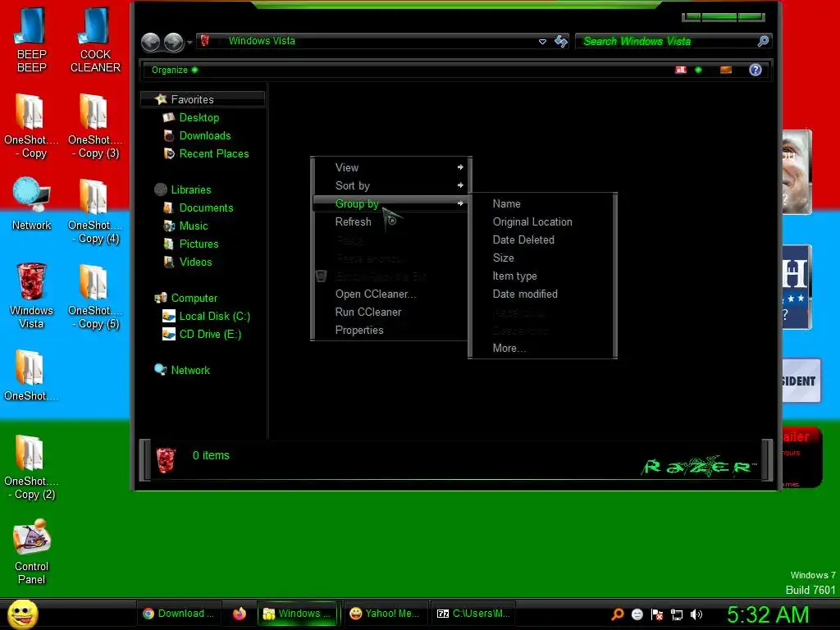This screenshot has height=630, width=840.
Task: Open the Help question mark icon
Action: coord(756,70)
